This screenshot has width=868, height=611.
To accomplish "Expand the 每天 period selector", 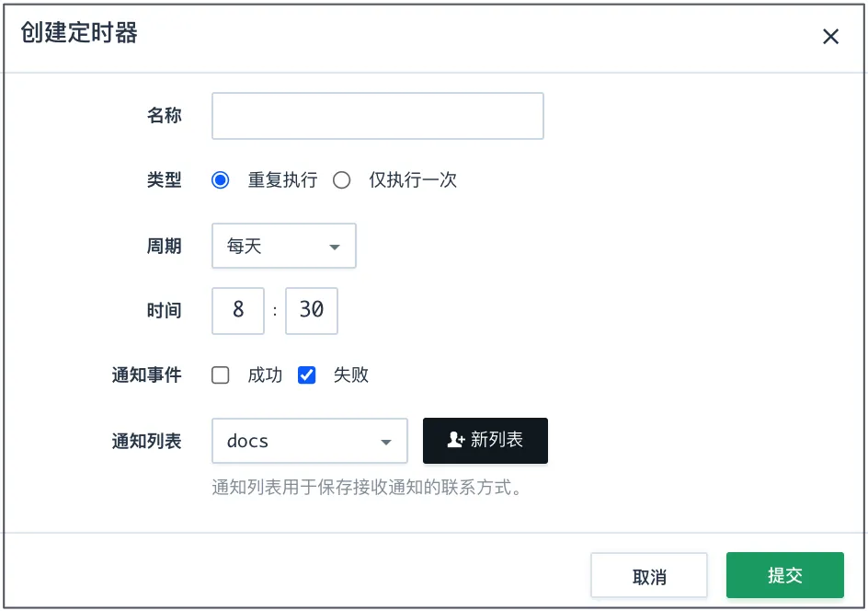I will [283, 246].
